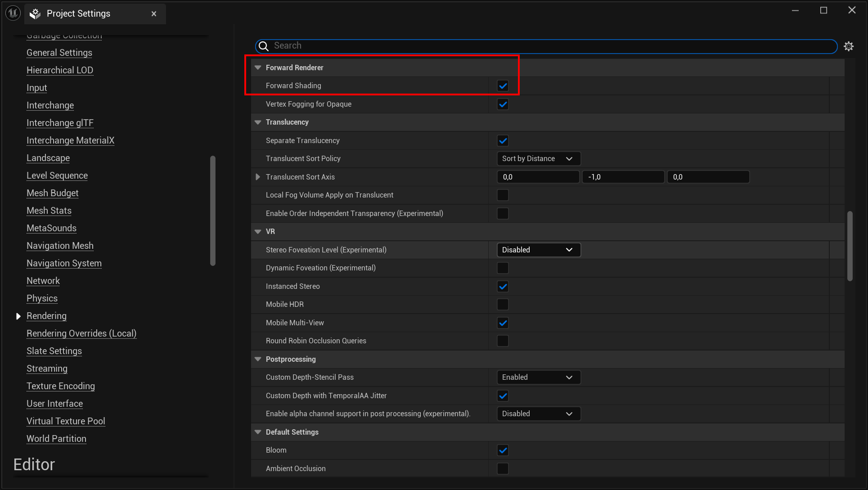This screenshot has height=490, width=868.
Task: Open the settings gear beside the search bar
Action: coord(849,46)
